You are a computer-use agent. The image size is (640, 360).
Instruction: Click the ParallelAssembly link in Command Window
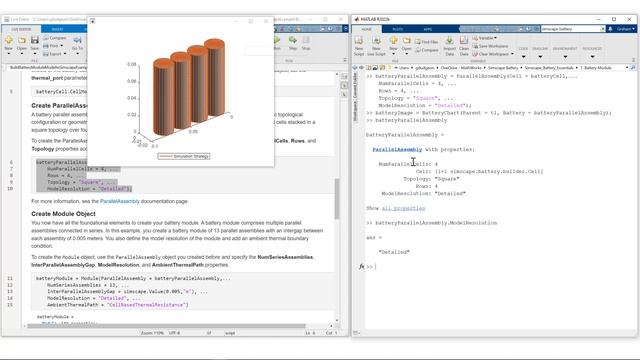pyautogui.click(x=397, y=149)
